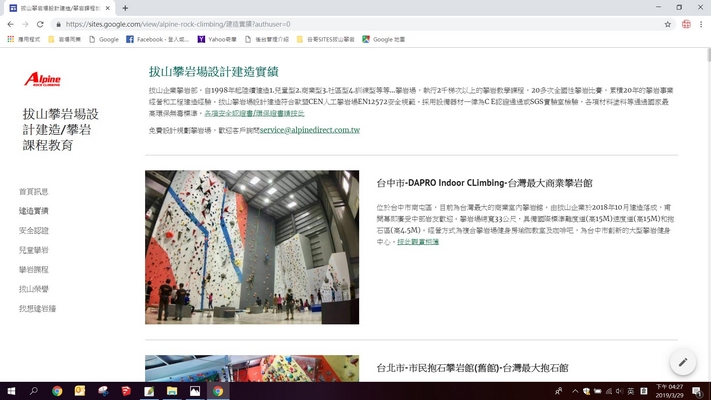Open File Explorer from the taskbar

point(172,391)
